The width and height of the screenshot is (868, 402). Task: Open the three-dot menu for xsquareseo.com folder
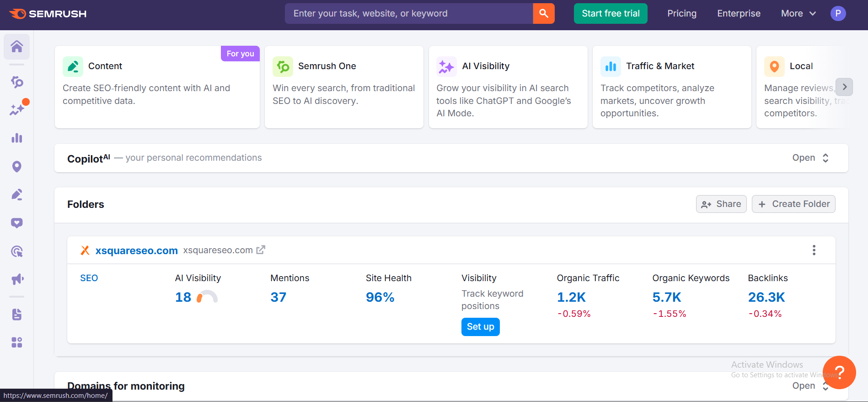pos(814,250)
